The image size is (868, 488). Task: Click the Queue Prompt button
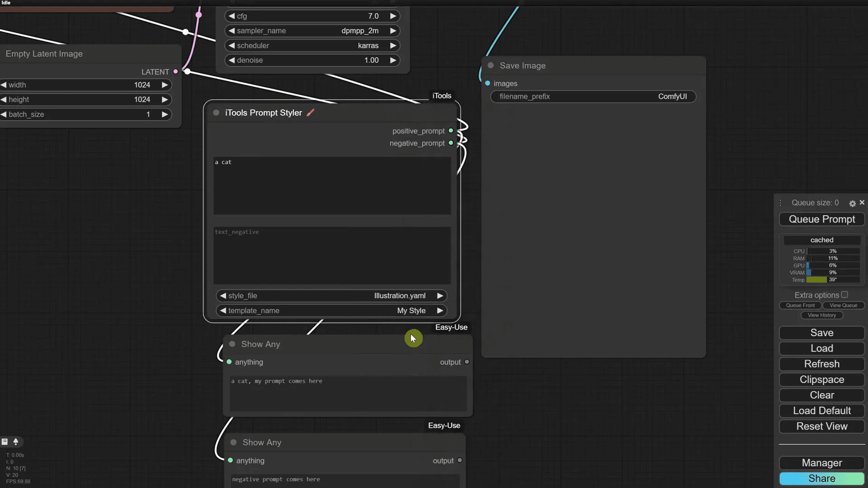click(822, 219)
